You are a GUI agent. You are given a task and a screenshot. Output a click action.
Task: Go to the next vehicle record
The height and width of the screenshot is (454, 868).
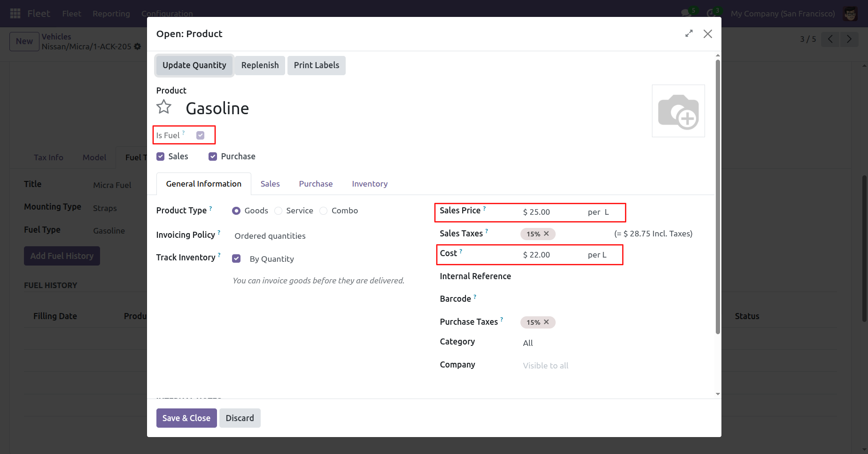849,39
